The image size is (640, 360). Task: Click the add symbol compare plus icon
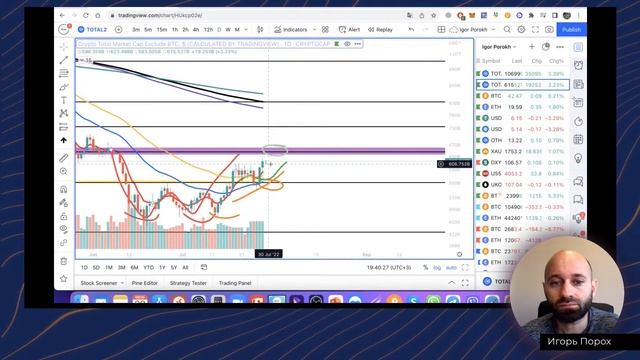coord(118,29)
